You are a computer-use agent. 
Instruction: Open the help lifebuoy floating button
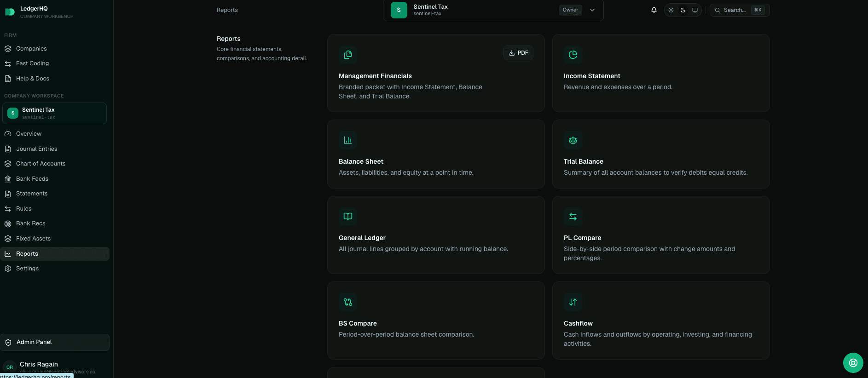click(853, 363)
